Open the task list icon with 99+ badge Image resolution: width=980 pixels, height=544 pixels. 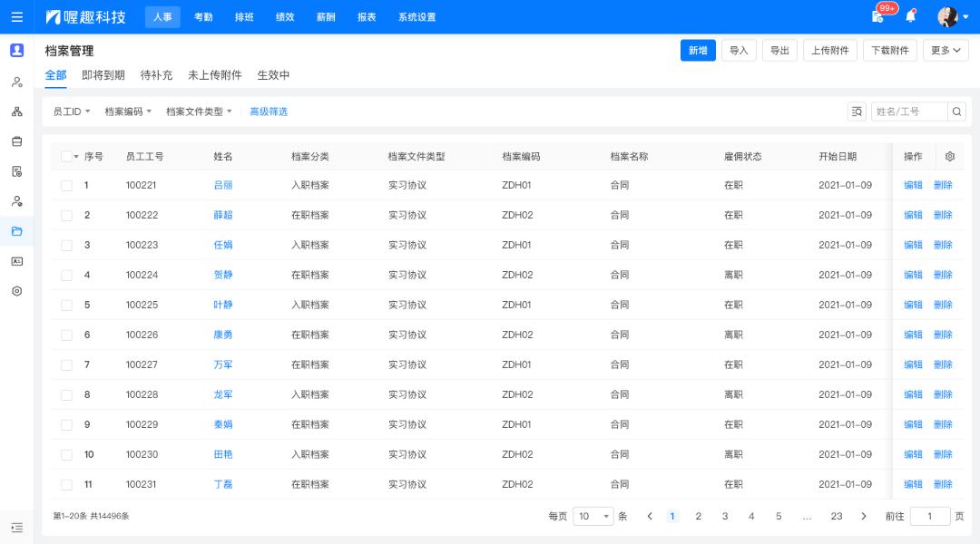pyautogui.click(x=877, y=16)
